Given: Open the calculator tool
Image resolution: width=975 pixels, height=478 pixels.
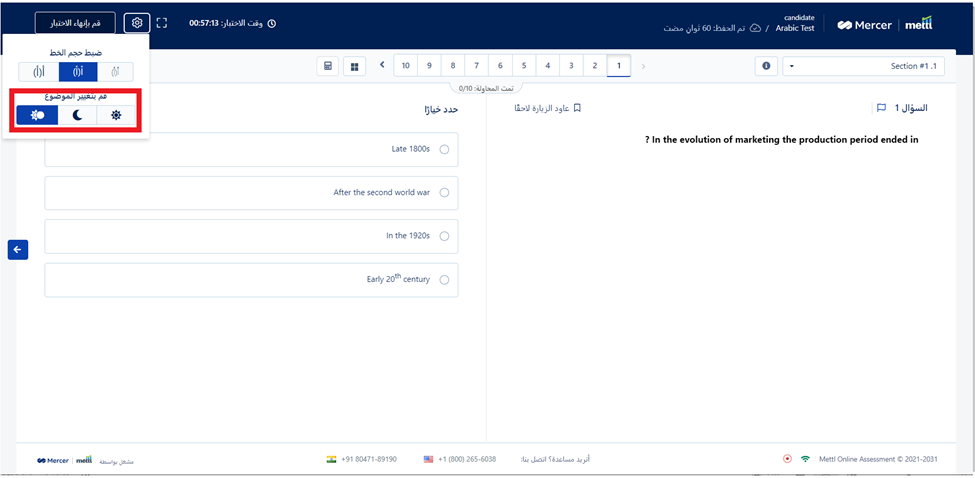Looking at the screenshot, I should (328, 66).
